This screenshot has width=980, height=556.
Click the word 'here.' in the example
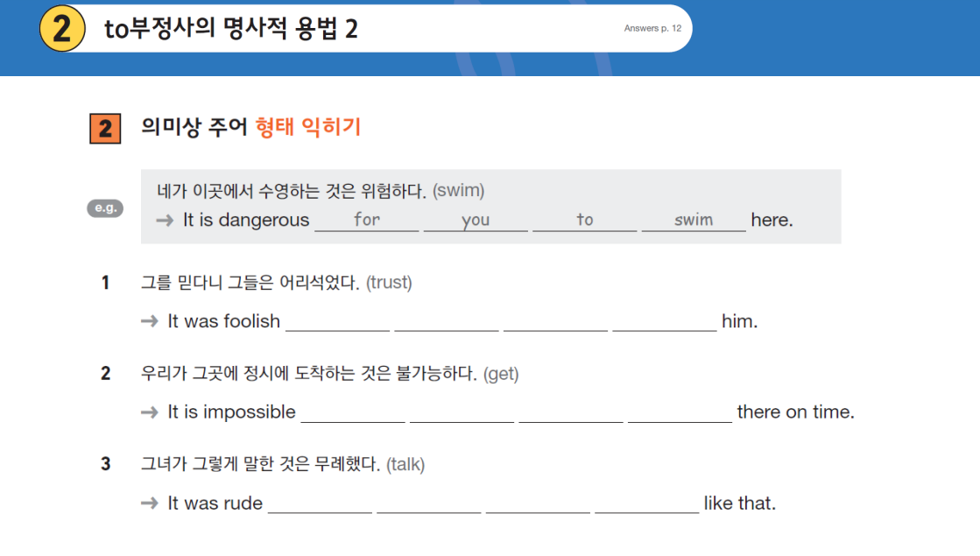772,220
